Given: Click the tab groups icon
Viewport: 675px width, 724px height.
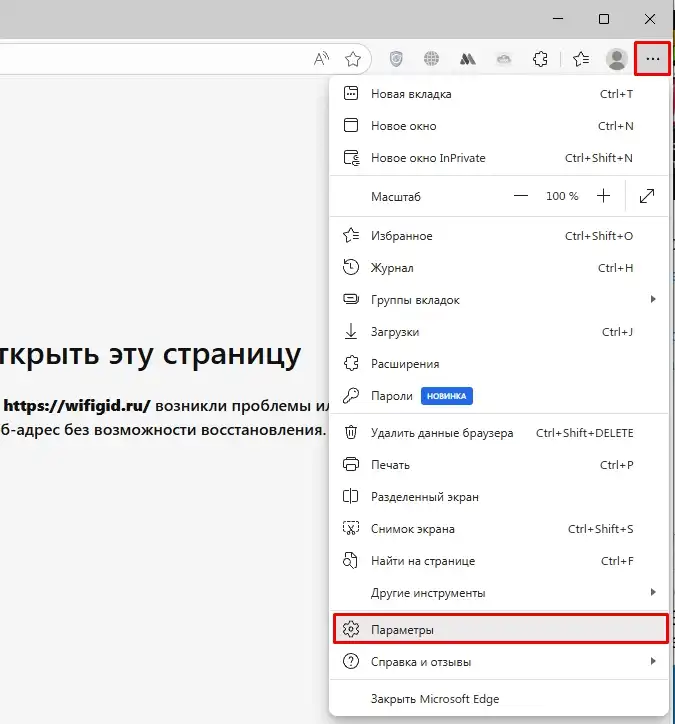Looking at the screenshot, I should [x=351, y=299].
